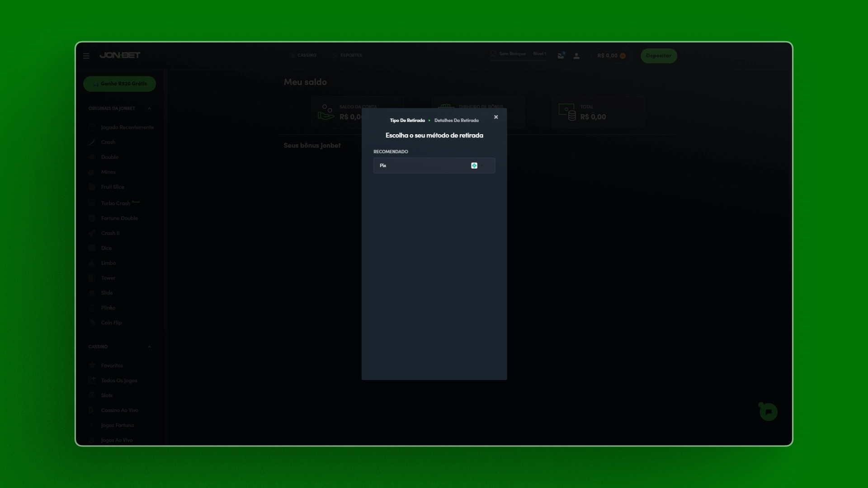Open Favoritos in sidebar

point(106,366)
